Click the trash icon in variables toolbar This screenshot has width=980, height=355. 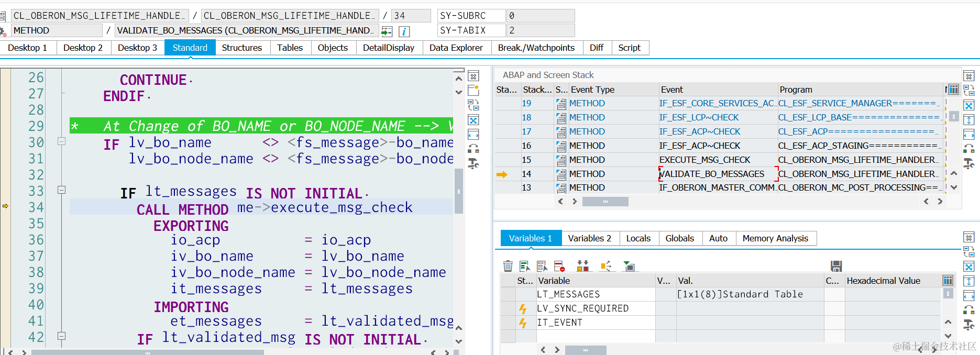[x=508, y=266]
